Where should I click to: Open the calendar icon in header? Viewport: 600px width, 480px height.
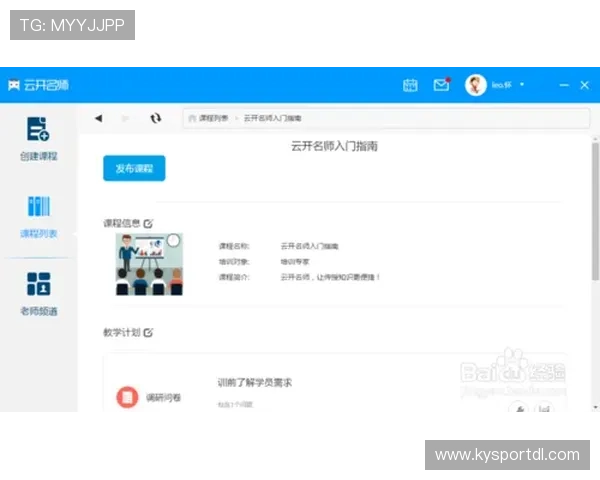410,85
